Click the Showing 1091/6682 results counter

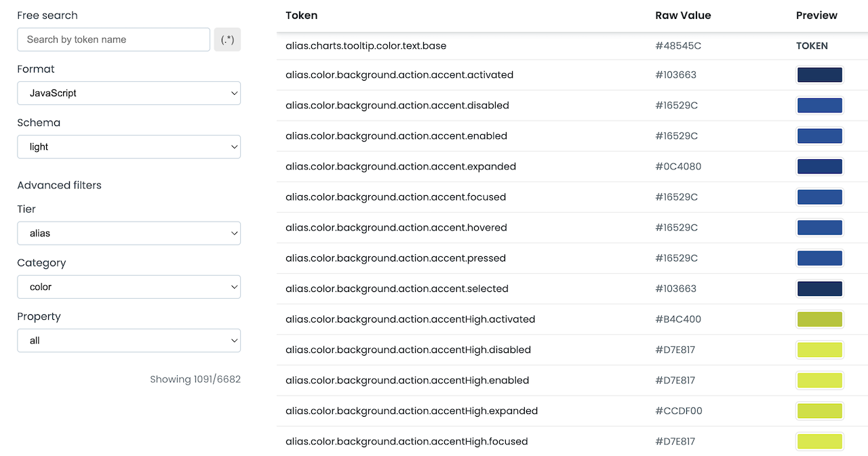pos(195,379)
